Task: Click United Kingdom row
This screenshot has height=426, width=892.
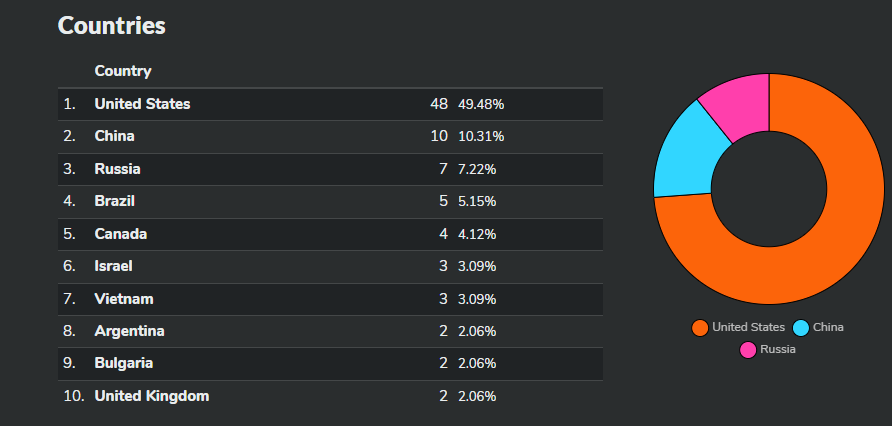Action: tap(330, 396)
